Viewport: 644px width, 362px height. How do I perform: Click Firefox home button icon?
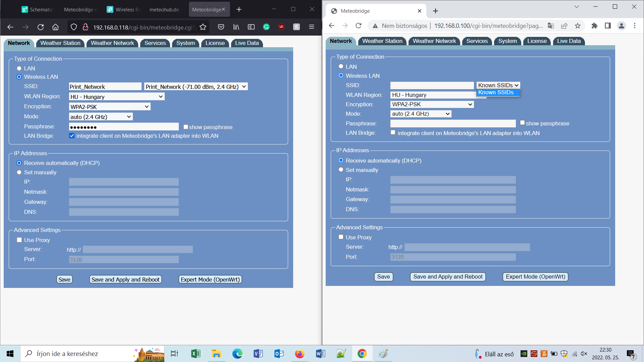55,27
